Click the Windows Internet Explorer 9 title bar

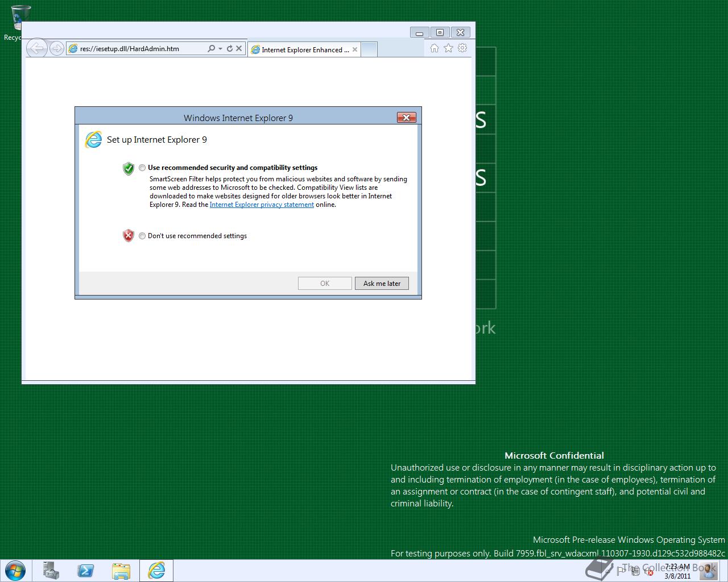pos(238,118)
